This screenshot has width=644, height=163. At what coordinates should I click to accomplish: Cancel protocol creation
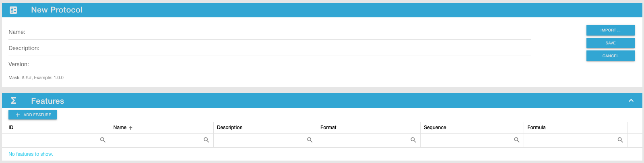pyautogui.click(x=610, y=56)
